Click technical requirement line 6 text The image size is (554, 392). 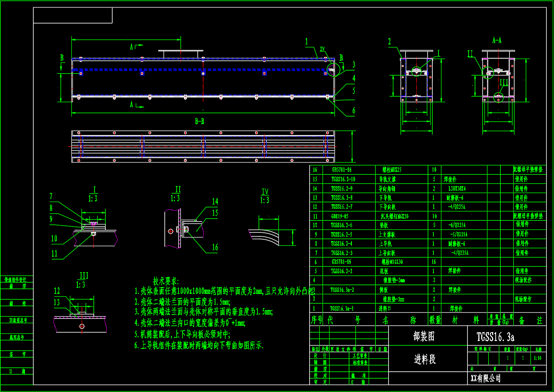point(199,346)
